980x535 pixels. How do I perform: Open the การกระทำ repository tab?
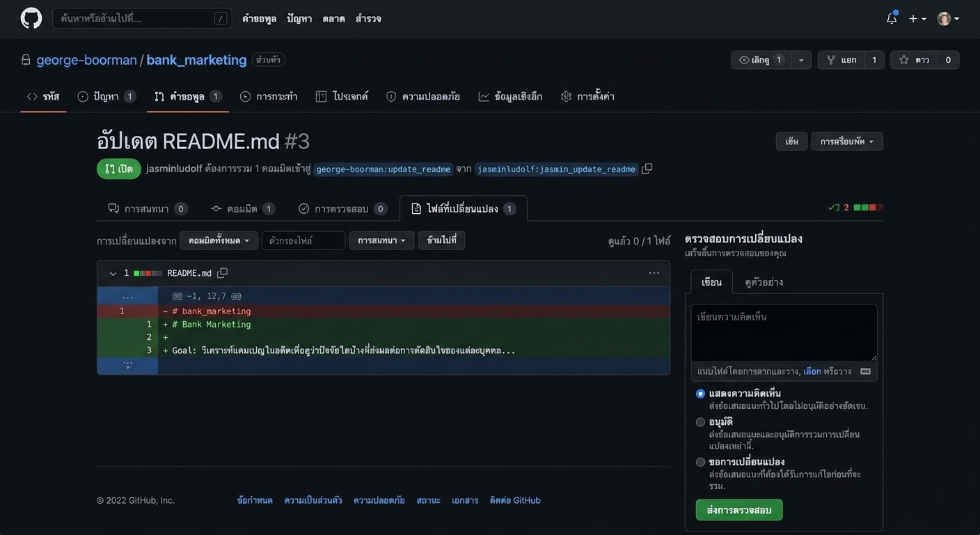269,97
